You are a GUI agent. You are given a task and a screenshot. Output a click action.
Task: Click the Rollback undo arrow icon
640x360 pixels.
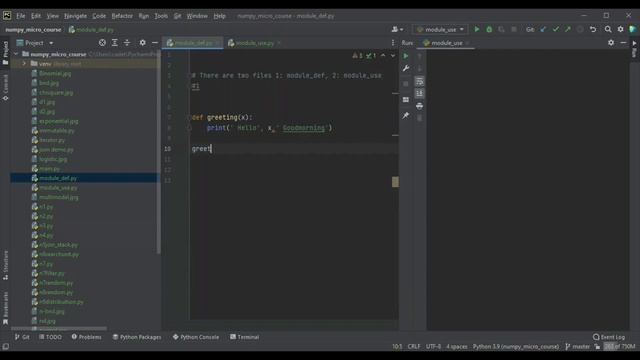pos(593,29)
